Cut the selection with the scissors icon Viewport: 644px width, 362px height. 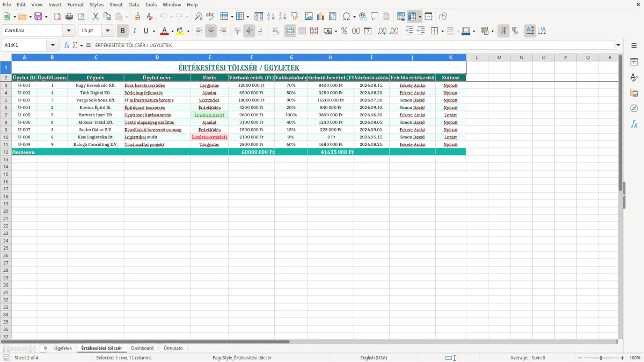pyautogui.click(x=96, y=17)
